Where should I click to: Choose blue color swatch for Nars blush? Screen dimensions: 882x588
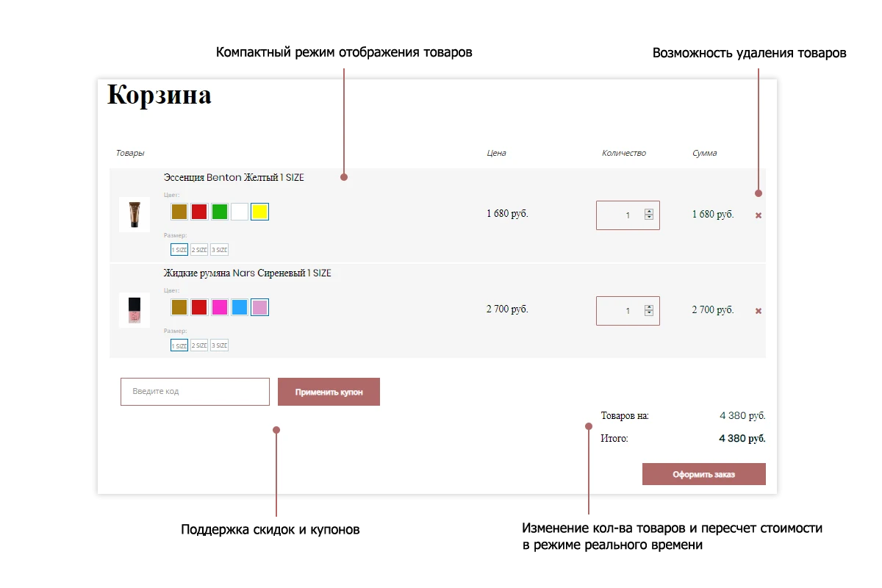[240, 307]
